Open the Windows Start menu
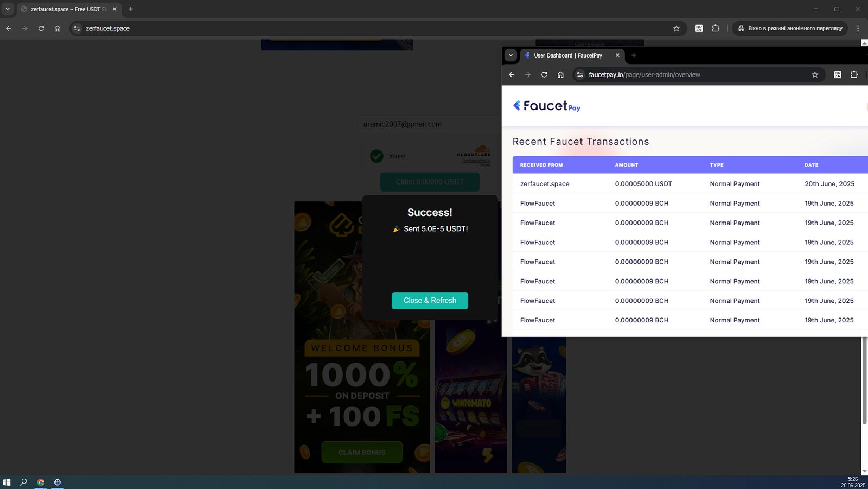The image size is (868, 489). 7,482
